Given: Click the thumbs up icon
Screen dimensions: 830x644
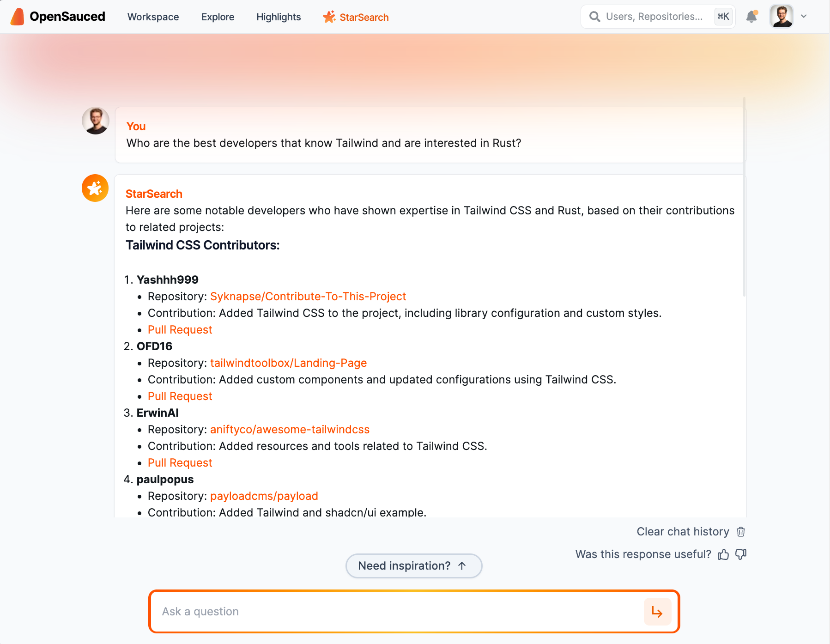Looking at the screenshot, I should (723, 554).
